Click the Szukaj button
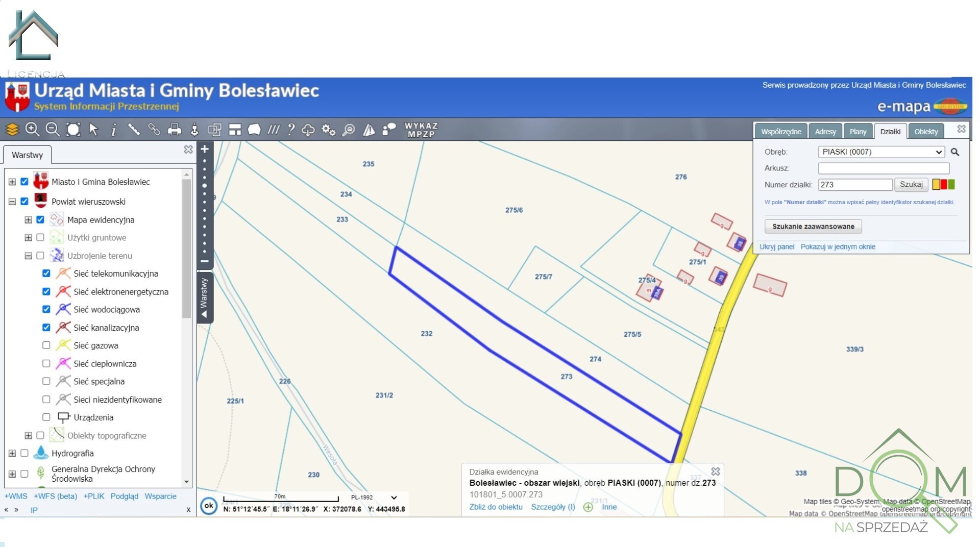The height and width of the screenshot is (547, 980). click(x=911, y=185)
